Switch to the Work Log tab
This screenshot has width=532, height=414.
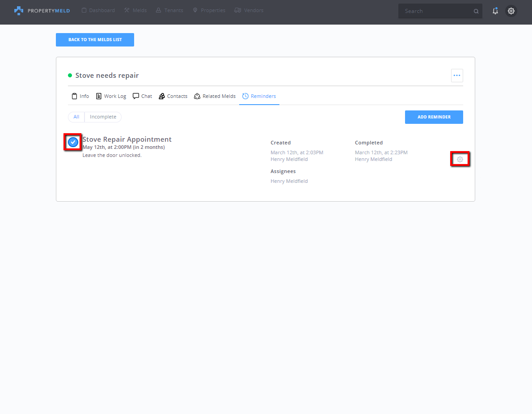point(111,96)
